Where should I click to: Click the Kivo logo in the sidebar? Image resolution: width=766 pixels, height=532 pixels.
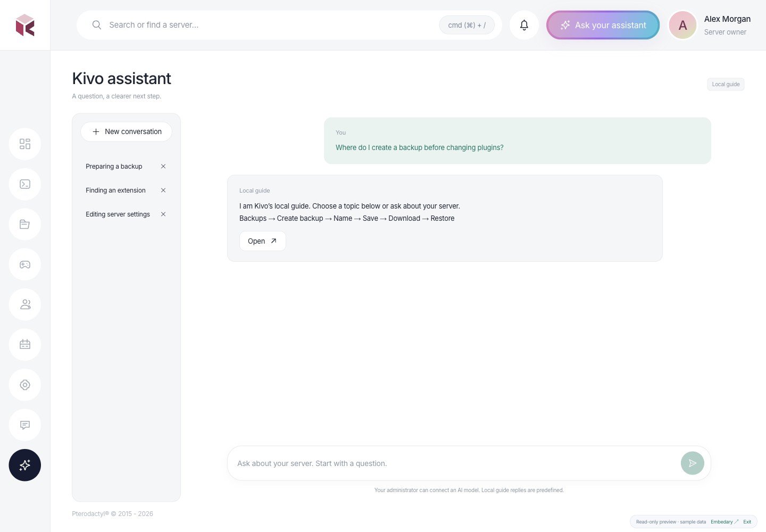[x=25, y=25]
